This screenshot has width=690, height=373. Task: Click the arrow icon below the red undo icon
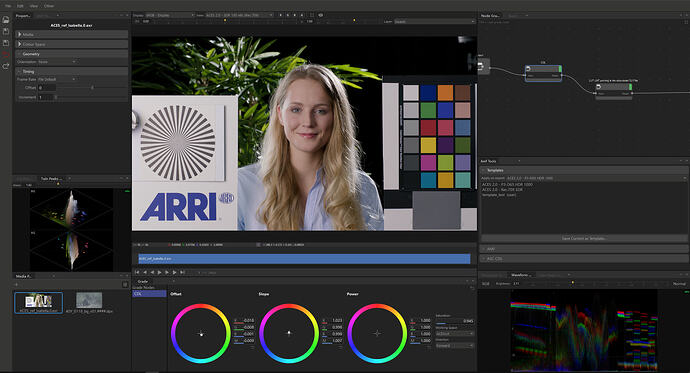point(6,66)
